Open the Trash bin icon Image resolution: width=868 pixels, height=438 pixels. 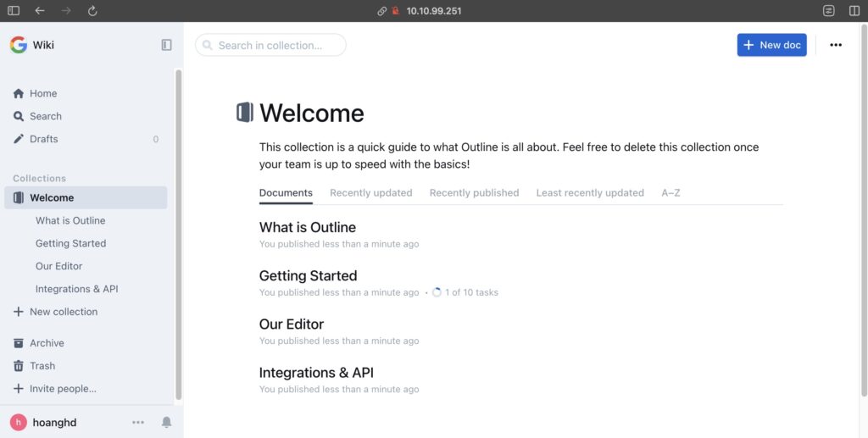tap(19, 365)
